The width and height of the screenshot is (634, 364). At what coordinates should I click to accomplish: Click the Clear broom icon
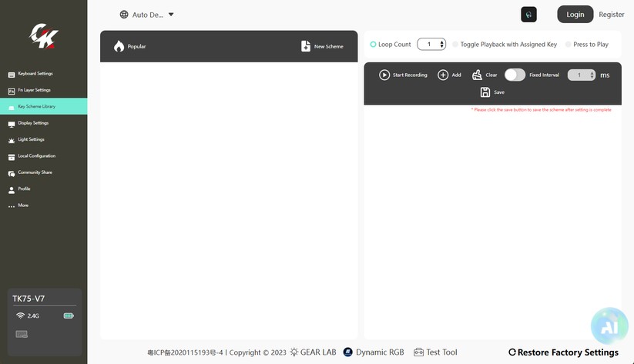pos(477,75)
